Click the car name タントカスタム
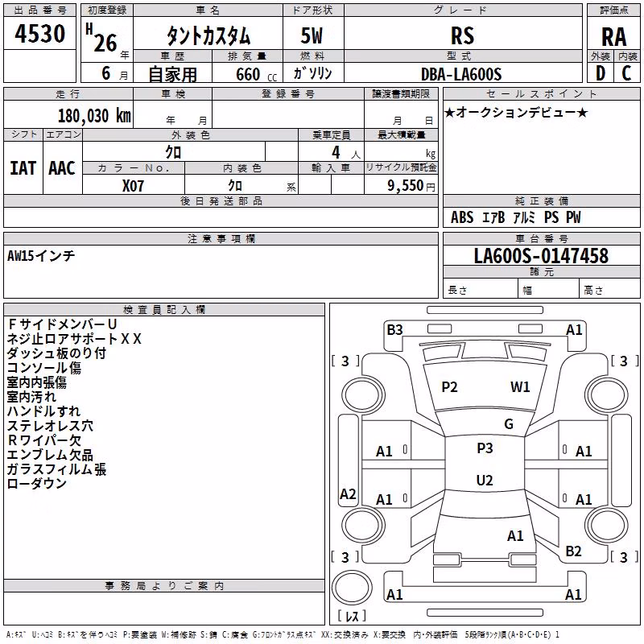Image resolution: width=644 pixels, height=644 pixels. 208,36
